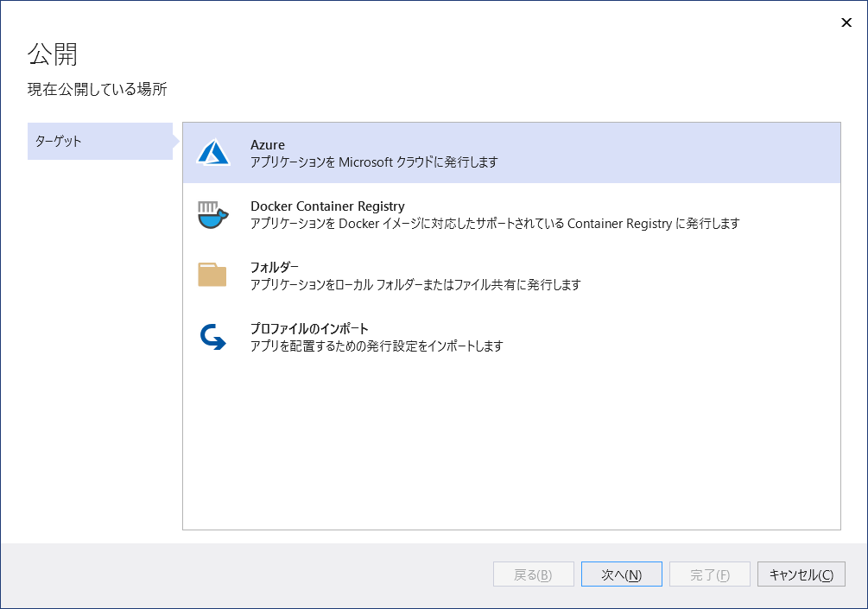This screenshot has width=868, height=609.
Task: Click the import profile arrow icon
Action: point(212,337)
